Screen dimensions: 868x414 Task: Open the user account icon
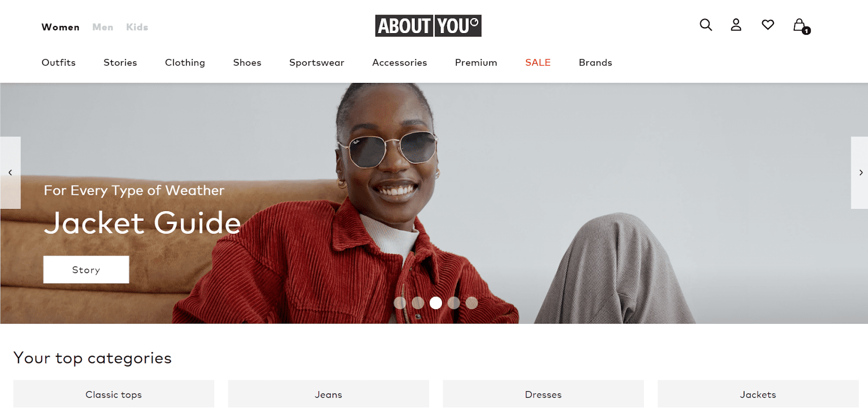tap(736, 25)
